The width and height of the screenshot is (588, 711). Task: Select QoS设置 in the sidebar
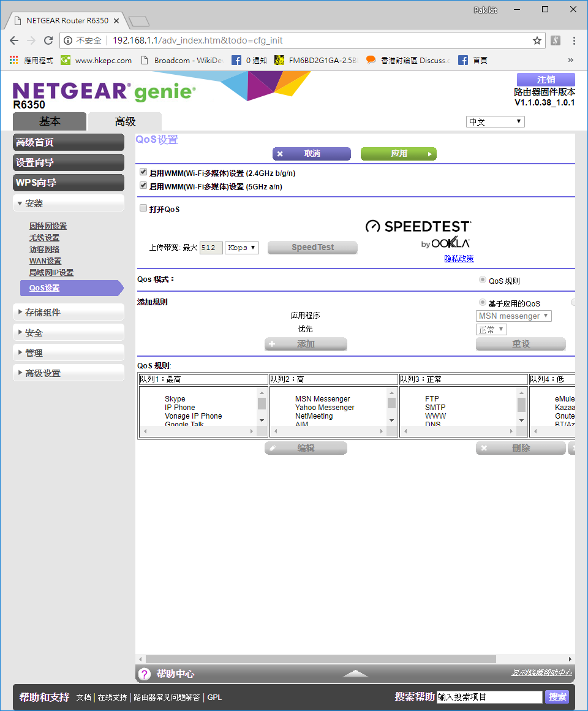(72, 288)
